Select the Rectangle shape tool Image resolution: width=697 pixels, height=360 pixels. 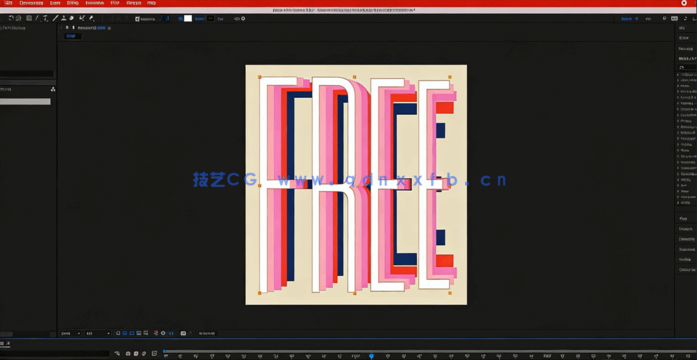click(29, 19)
